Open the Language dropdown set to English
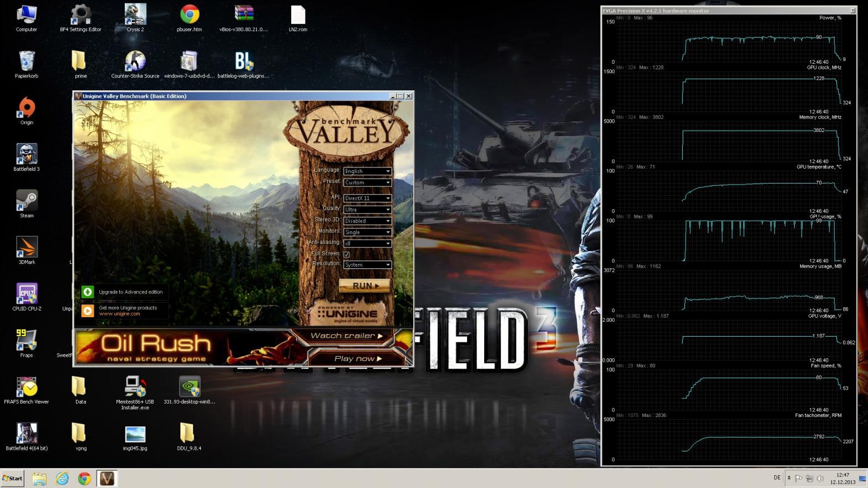This screenshot has height=488, width=868. [367, 171]
